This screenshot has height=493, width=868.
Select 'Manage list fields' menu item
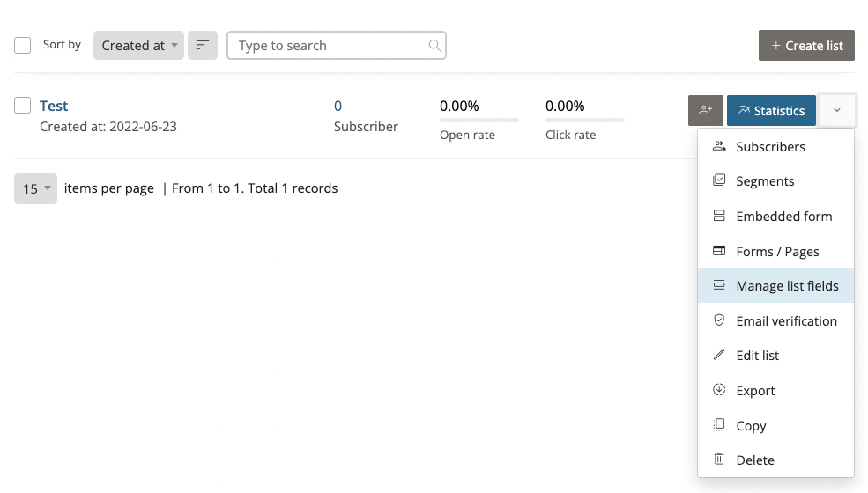[x=787, y=286]
